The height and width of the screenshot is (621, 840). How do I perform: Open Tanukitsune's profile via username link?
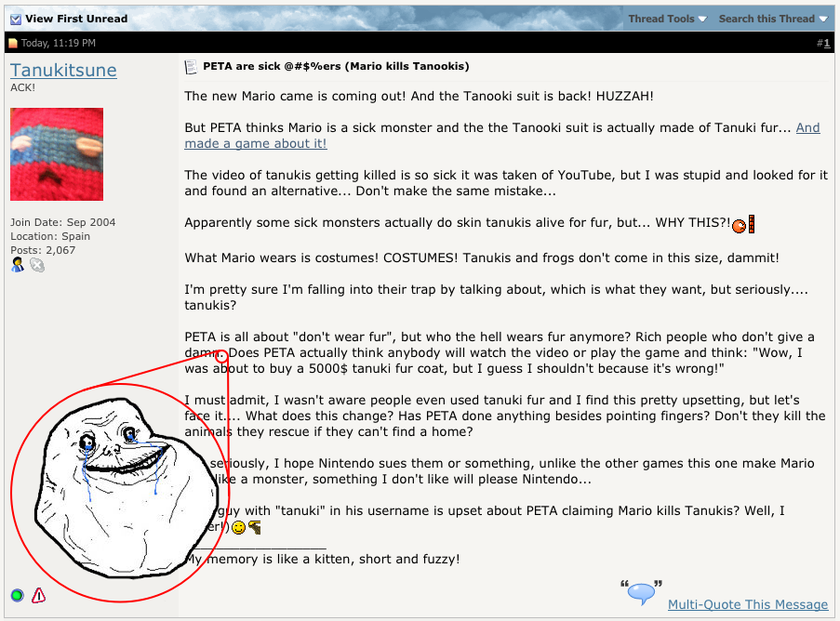[63, 70]
